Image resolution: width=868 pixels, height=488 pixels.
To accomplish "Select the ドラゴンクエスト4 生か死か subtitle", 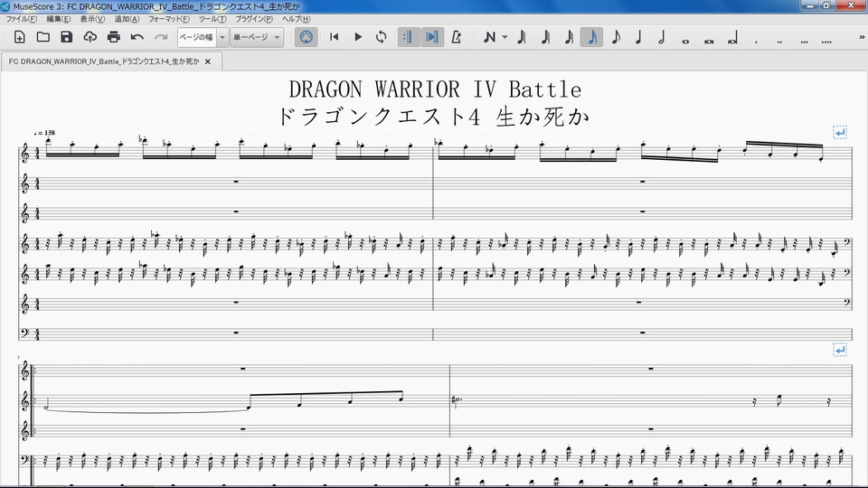I will (433, 117).
